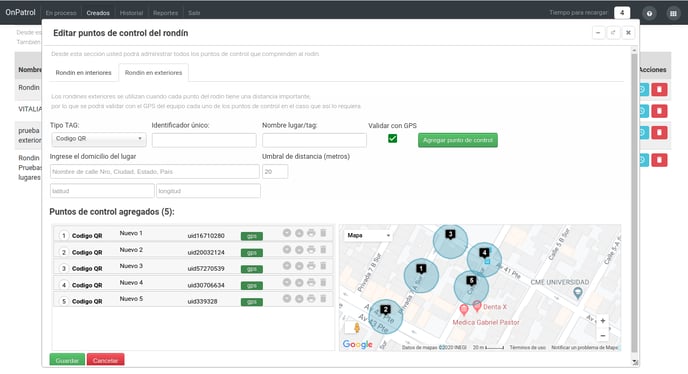This screenshot has height=374, width=688.
Task: Click the first round reorder icon for Nuevo 1
Action: coord(287,233)
